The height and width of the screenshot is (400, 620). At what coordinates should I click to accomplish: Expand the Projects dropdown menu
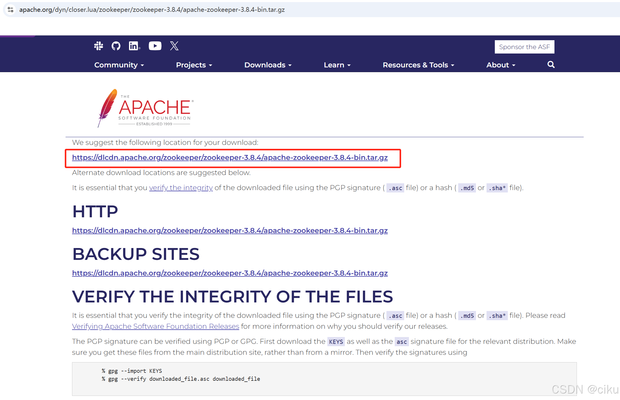pos(194,65)
